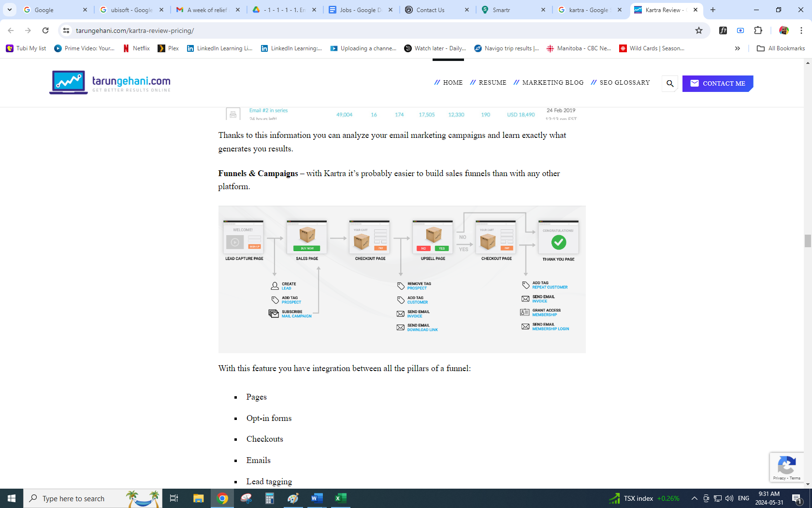Click the page vertical scrollbar thumb

pos(808,240)
